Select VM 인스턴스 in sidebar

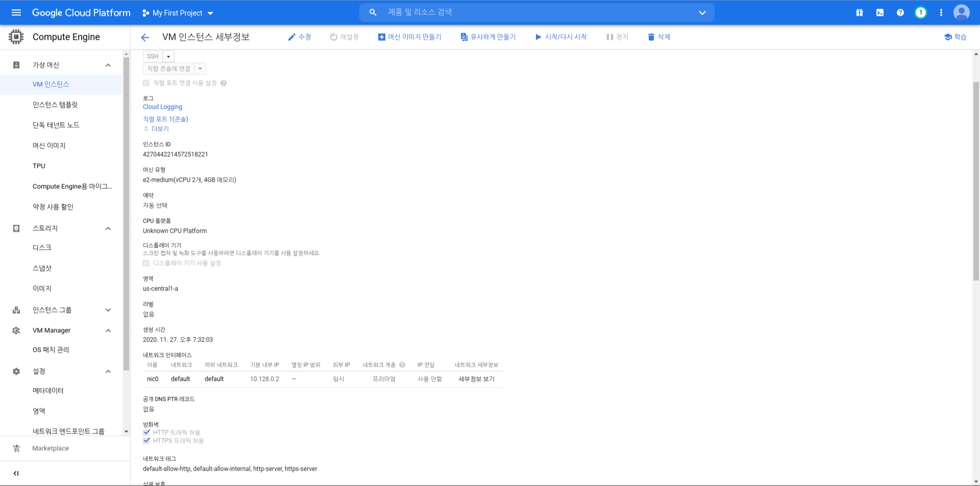point(61,84)
